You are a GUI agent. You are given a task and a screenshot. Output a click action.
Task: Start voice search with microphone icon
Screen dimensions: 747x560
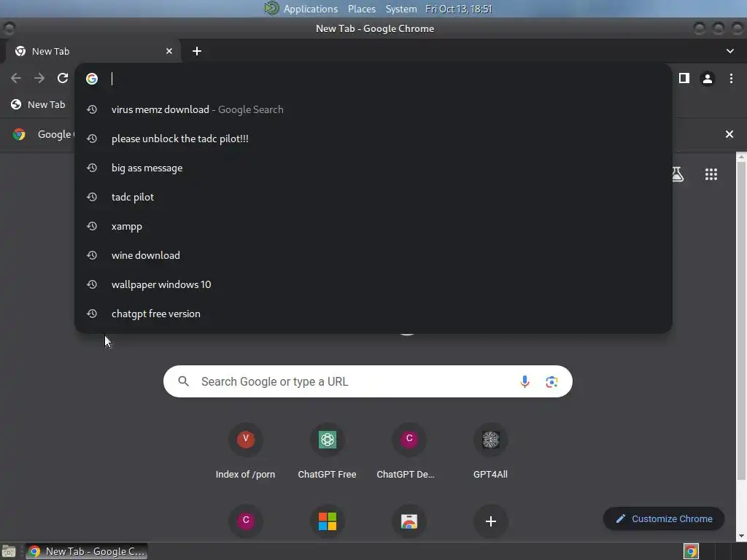pos(525,381)
